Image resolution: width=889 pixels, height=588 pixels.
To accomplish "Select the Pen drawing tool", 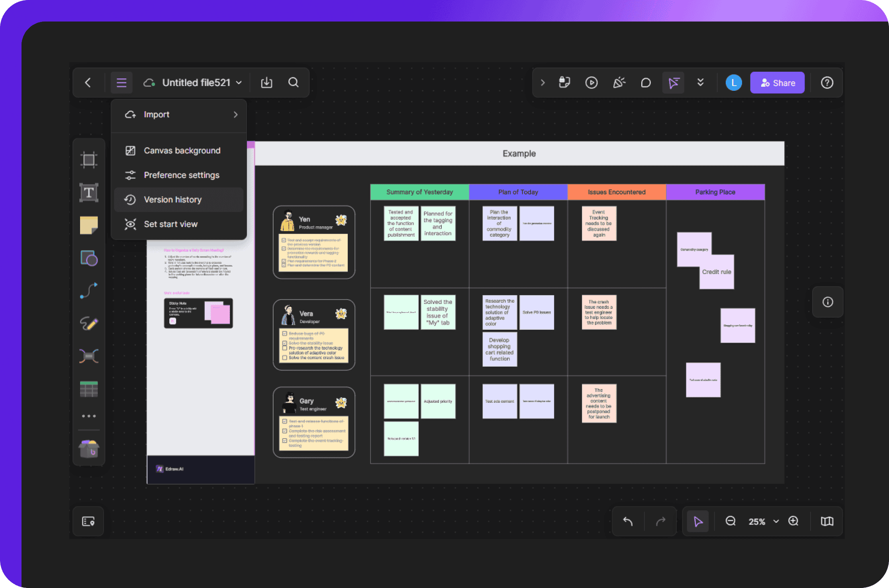I will pyautogui.click(x=89, y=323).
